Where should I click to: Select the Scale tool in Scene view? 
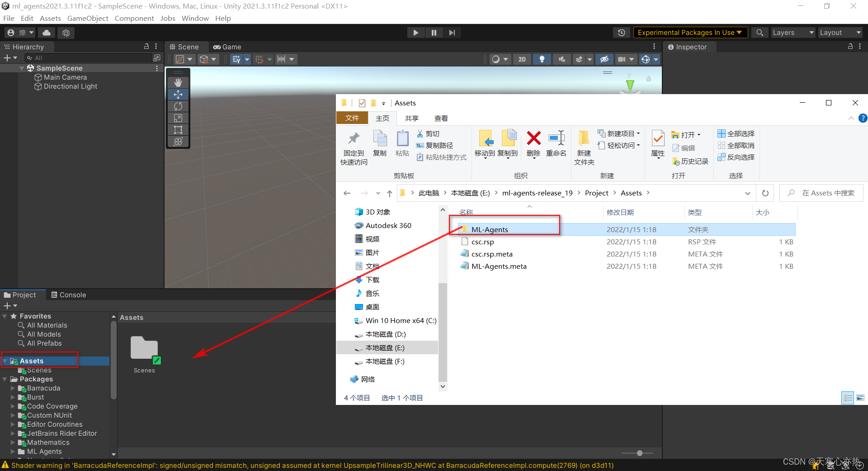pyautogui.click(x=178, y=118)
